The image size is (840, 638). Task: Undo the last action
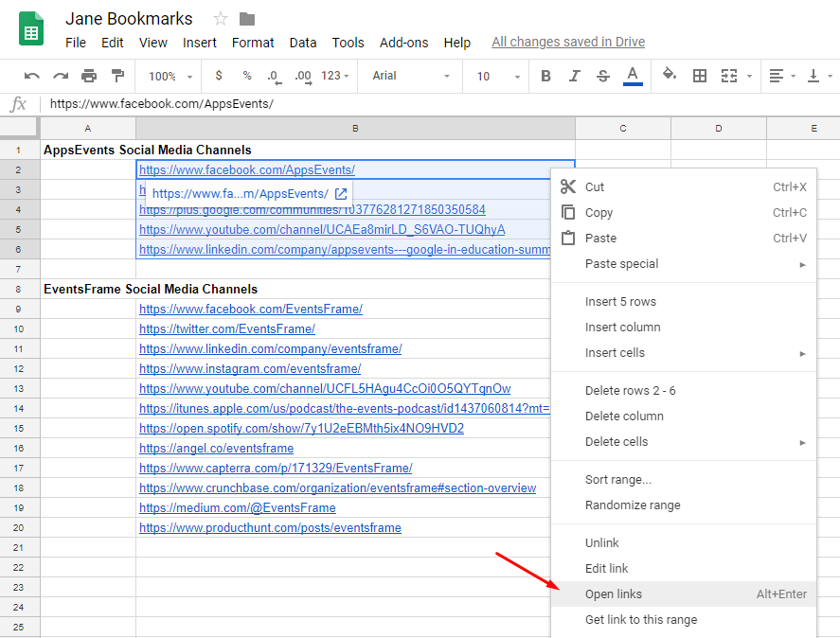(31, 76)
